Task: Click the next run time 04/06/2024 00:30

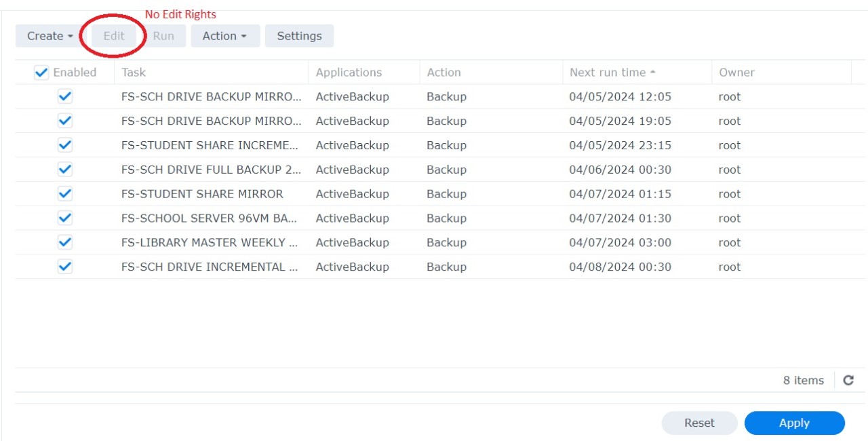Action: tap(620, 170)
